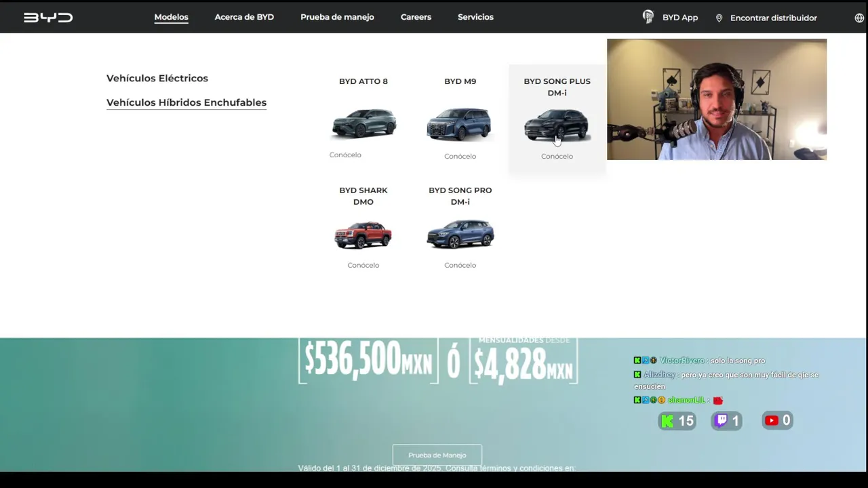
Task: Click the BYD SONG PLUS DM-i title
Action: coord(557,87)
